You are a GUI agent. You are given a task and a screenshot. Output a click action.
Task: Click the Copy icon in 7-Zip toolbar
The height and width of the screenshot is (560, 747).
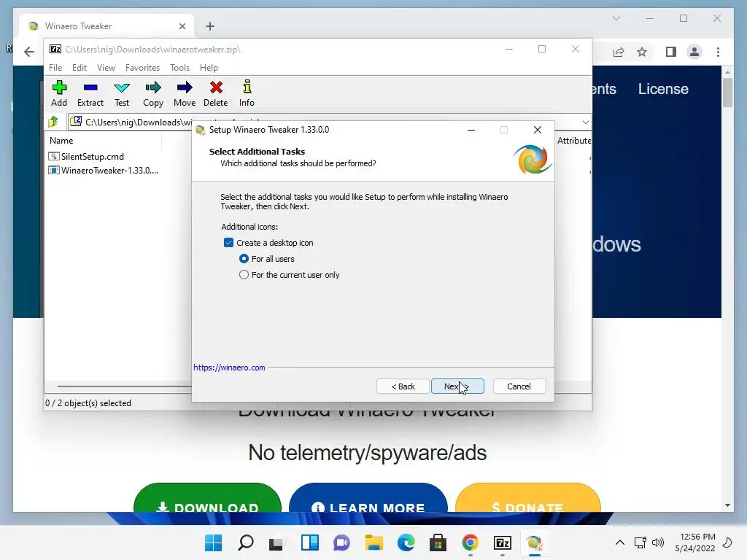pyautogui.click(x=153, y=93)
